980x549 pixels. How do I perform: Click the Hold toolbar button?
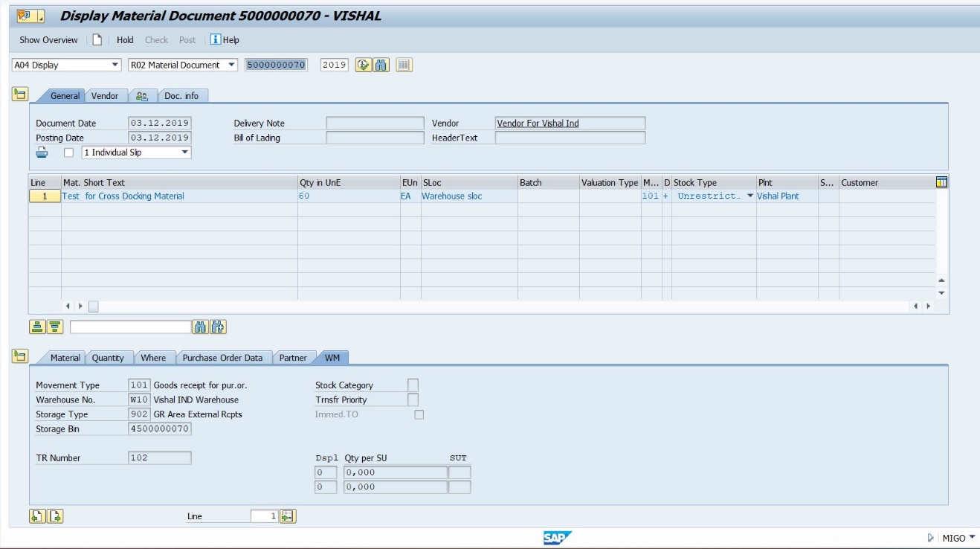(x=125, y=40)
